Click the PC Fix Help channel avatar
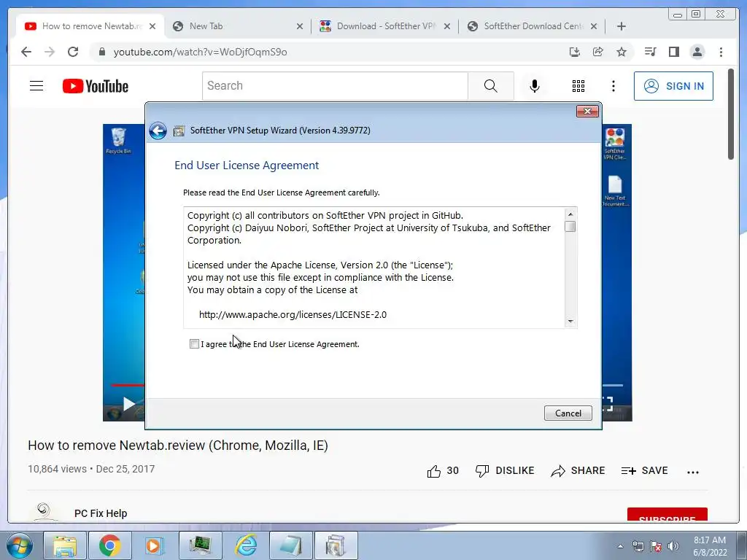 pyautogui.click(x=44, y=511)
